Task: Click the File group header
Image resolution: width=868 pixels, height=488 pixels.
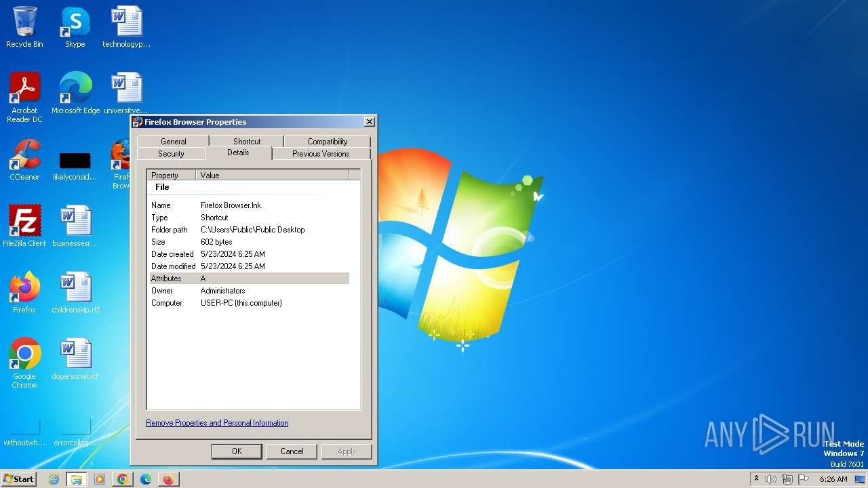Action: (x=163, y=187)
